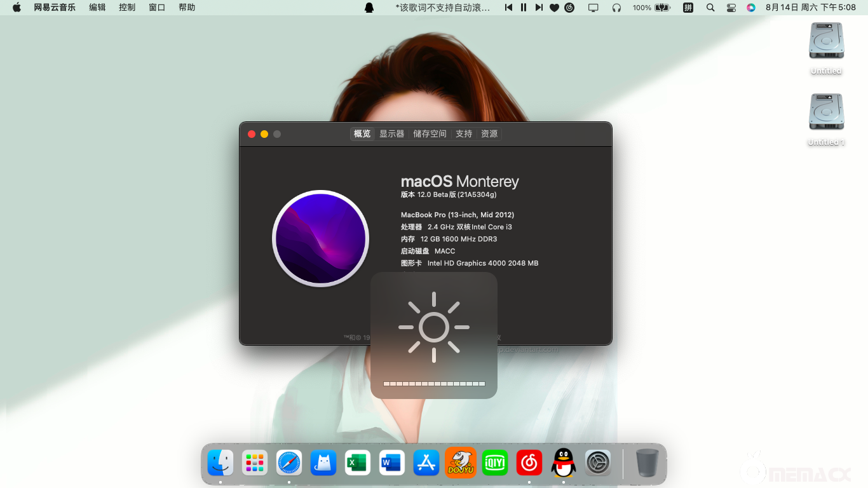Pause the music in menu bar

pyautogui.click(x=524, y=8)
